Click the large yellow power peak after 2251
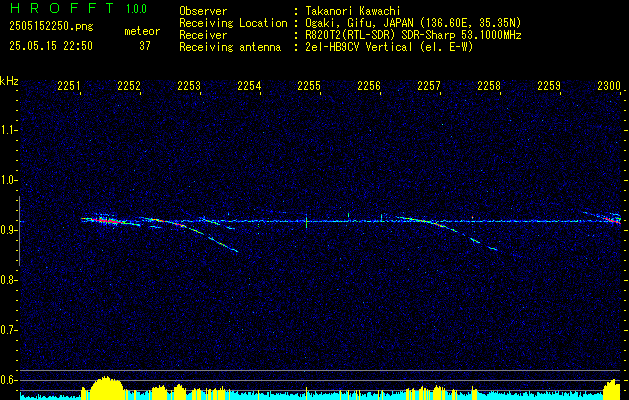 tap(106, 388)
